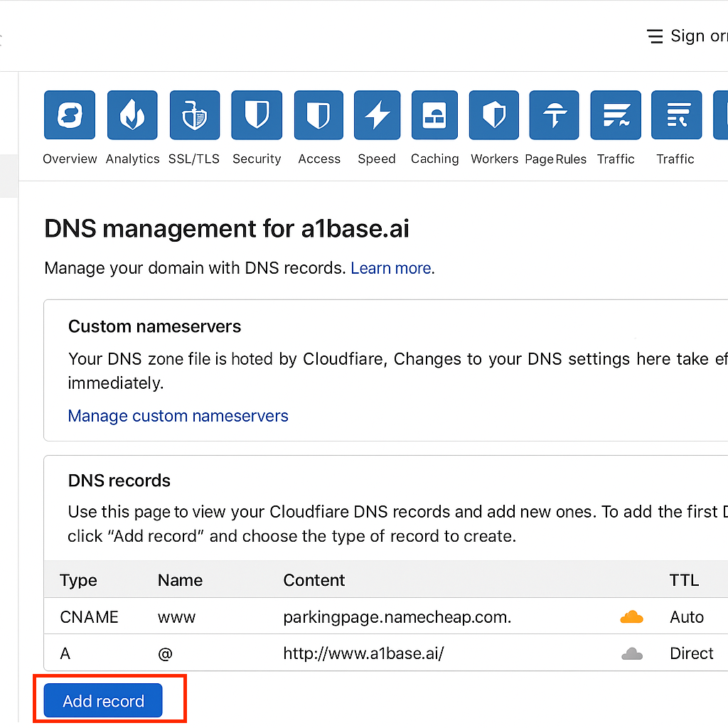Click the Auto TTL value
The height and width of the screenshot is (728, 728).
(x=687, y=617)
